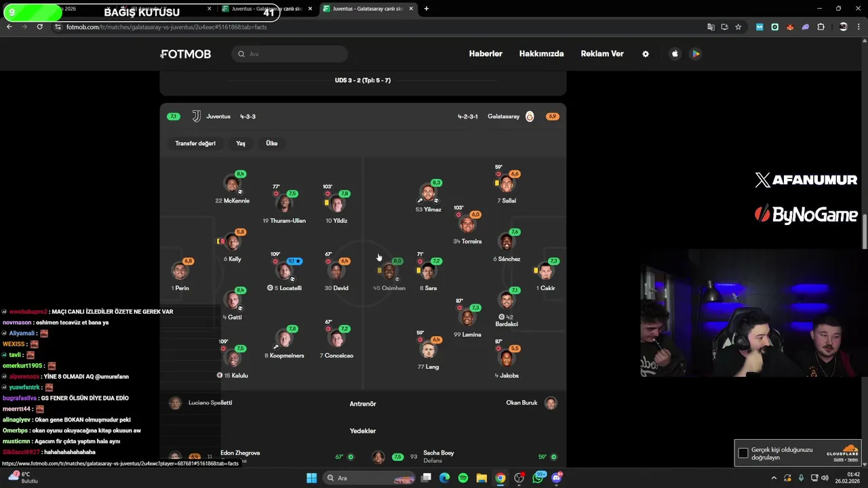Reload the page with the refresh icon
The width and height of the screenshot is (868, 488).
click(x=39, y=26)
